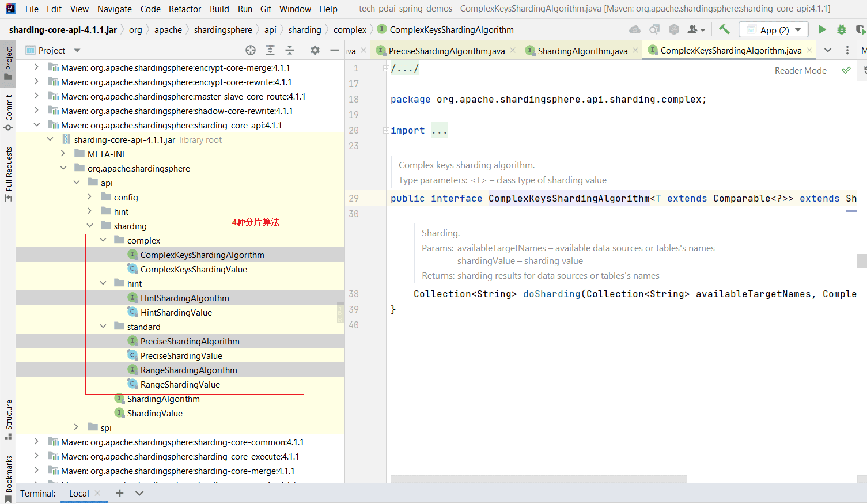This screenshot has width=867, height=504.
Task: Click the sharding breadcrumb in navigation bar
Action: 304,30
